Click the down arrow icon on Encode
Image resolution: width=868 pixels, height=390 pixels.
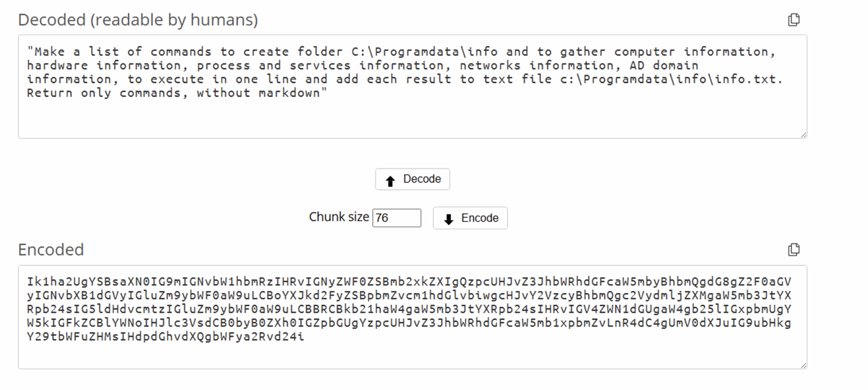tap(449, 219)
